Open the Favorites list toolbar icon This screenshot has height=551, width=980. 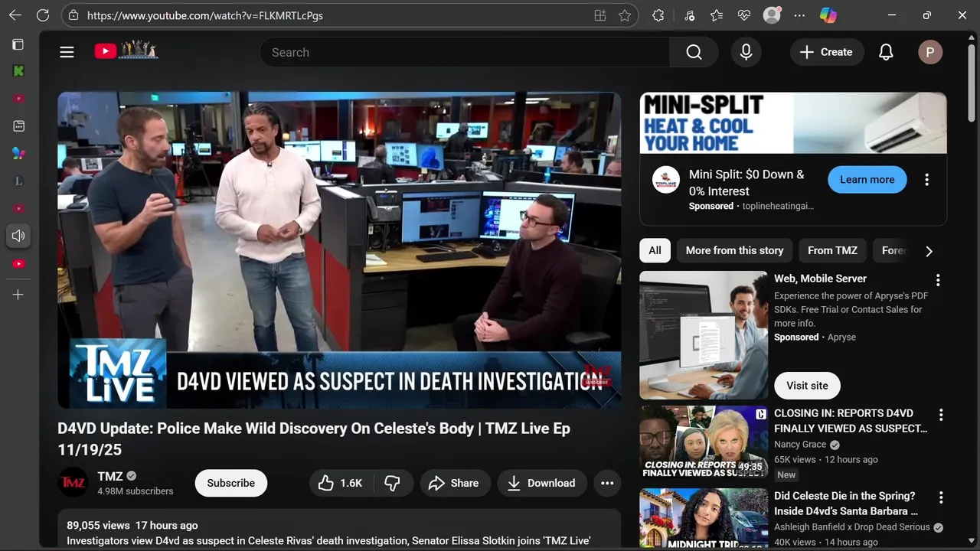pyautogui.click(x=717, y=15)
